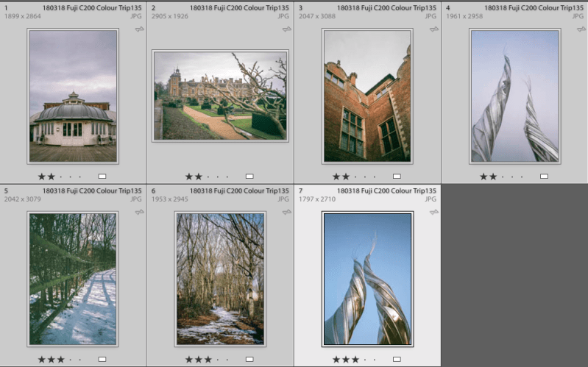Open color label box under photo 6
Image resolution: width=588 pixels, height=367 pixels.
coord(249,360)
